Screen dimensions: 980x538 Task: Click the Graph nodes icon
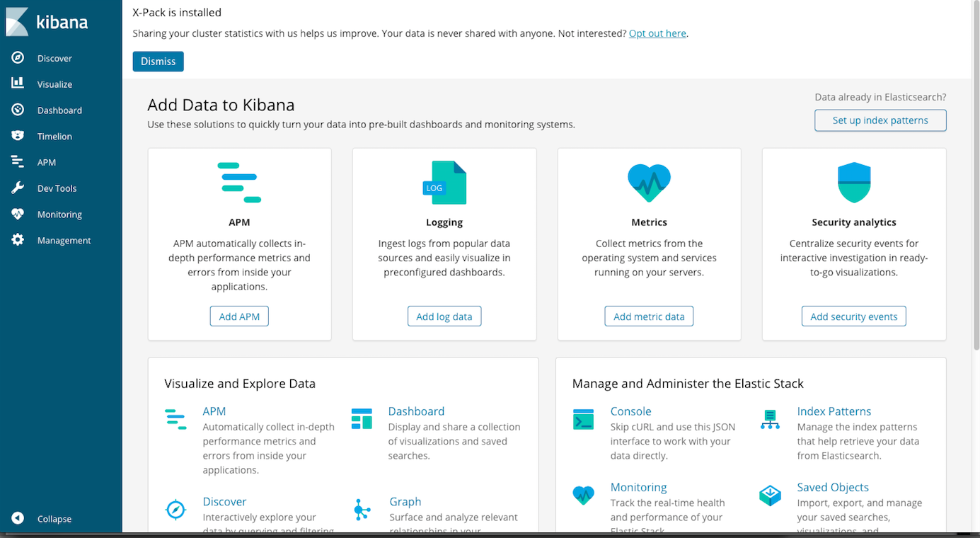[362, 510]
